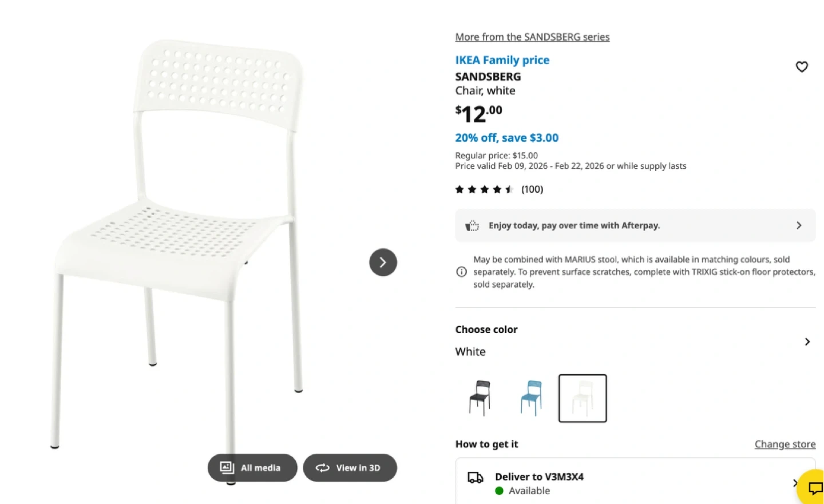Viewport: 824px width, 504px height.
Task: Click Change store link
Action: [x=785, y=444]
